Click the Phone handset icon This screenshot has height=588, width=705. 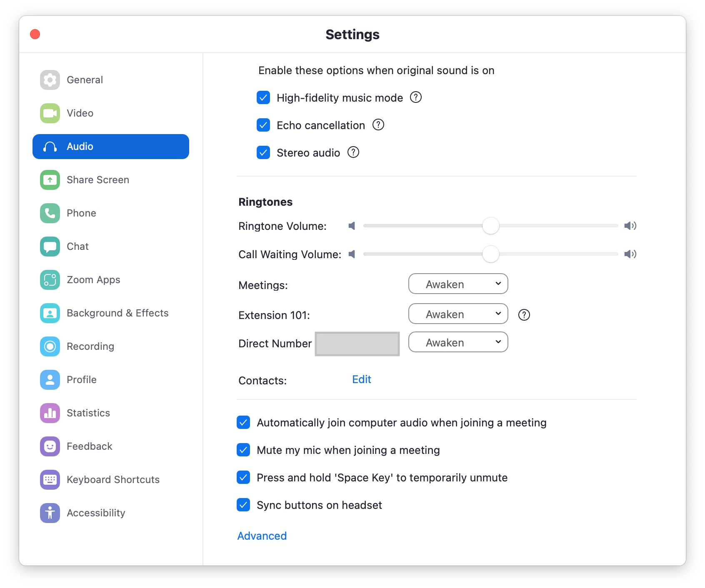(x=50, y=213)
